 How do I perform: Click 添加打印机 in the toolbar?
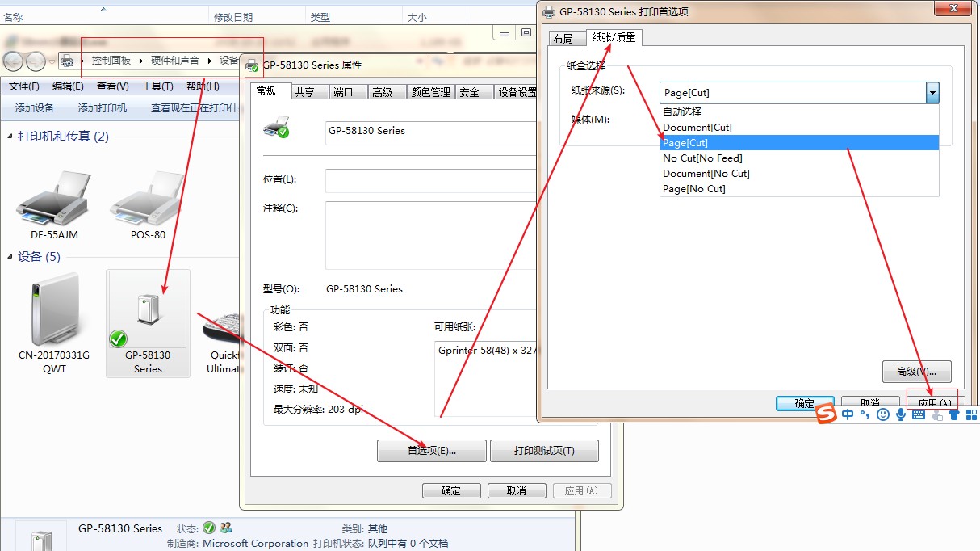(103, 107)
